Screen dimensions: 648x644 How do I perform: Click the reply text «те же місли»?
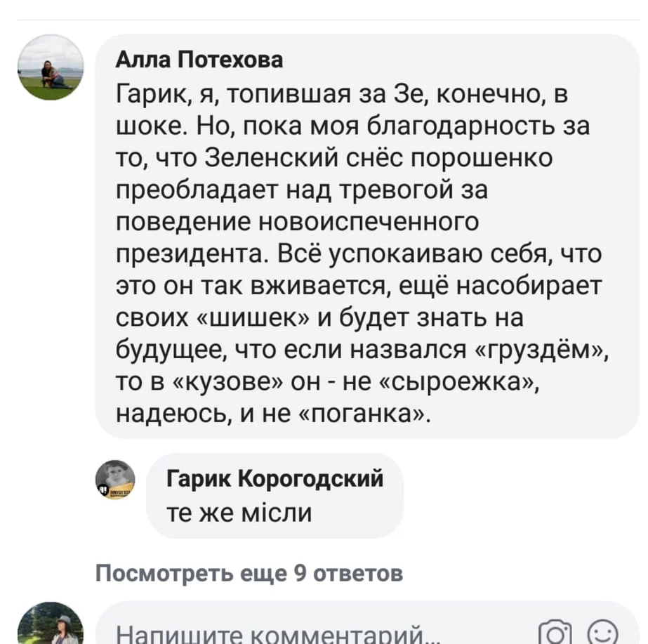[x=239, y=513]
